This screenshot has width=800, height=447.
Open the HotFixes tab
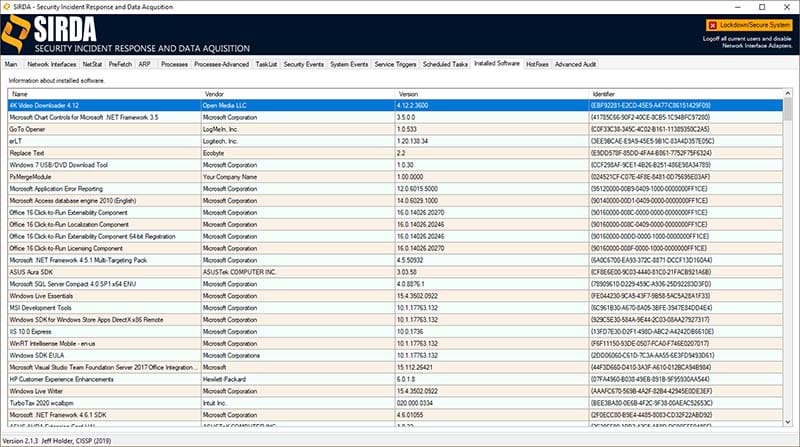tap(537, 64)
